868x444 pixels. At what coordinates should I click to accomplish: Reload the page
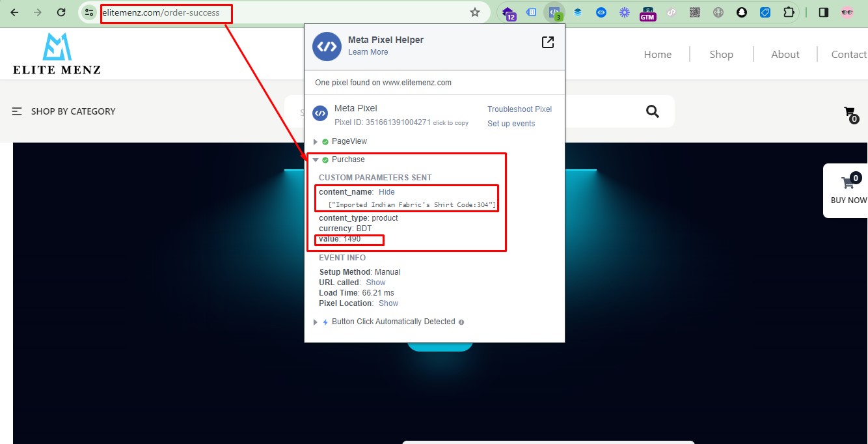click(61, 12)
